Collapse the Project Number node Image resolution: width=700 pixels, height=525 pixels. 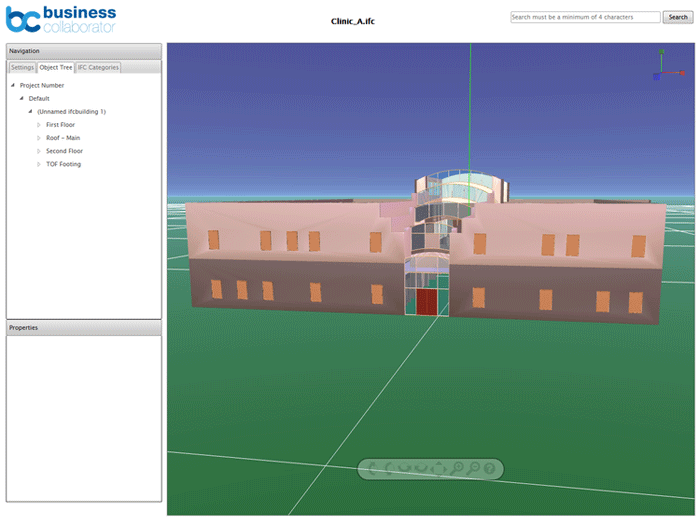click(12, 86)
